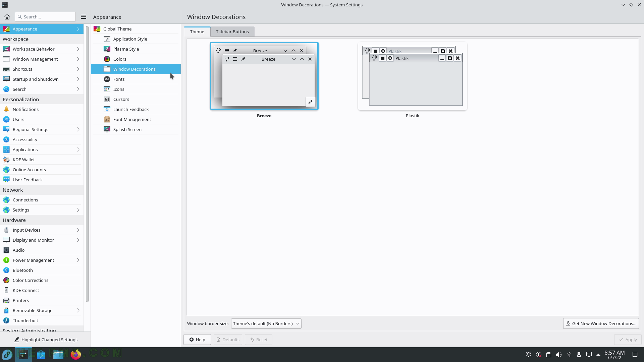Click Get New Window Decorations
This screenshot has height=362, width=644.
[601, 323]
